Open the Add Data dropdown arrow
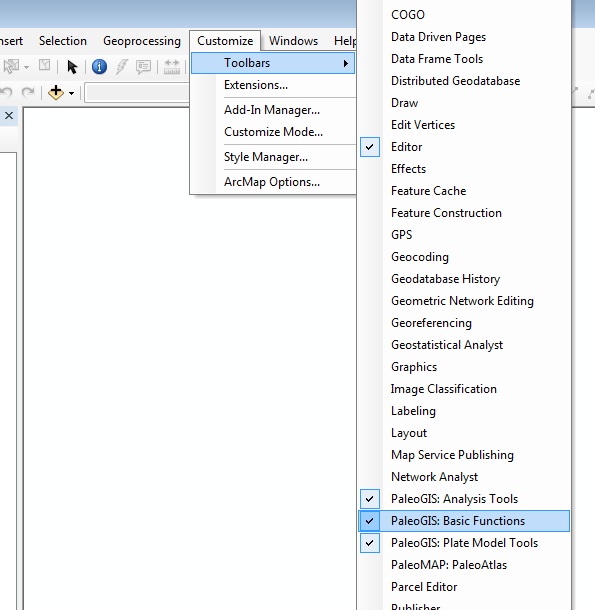595x610 pixels. click(71, 93)
